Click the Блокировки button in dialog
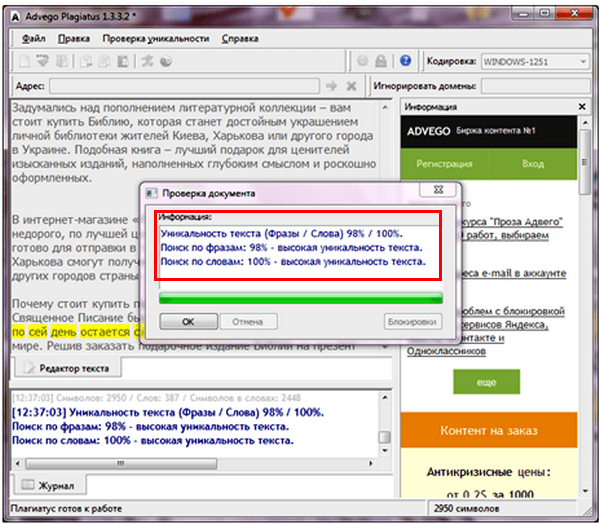The width and height of the screenshot is (600, 525). (412, 321)
